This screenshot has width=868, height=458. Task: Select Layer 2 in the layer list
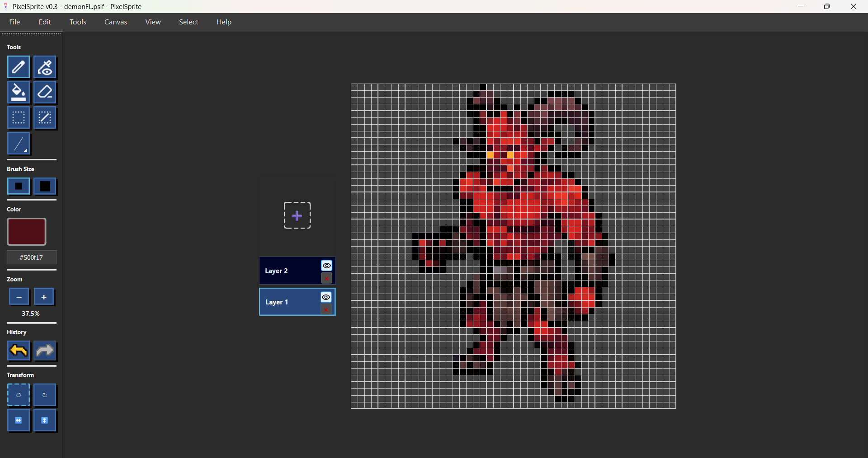click(x=297, y=271)
